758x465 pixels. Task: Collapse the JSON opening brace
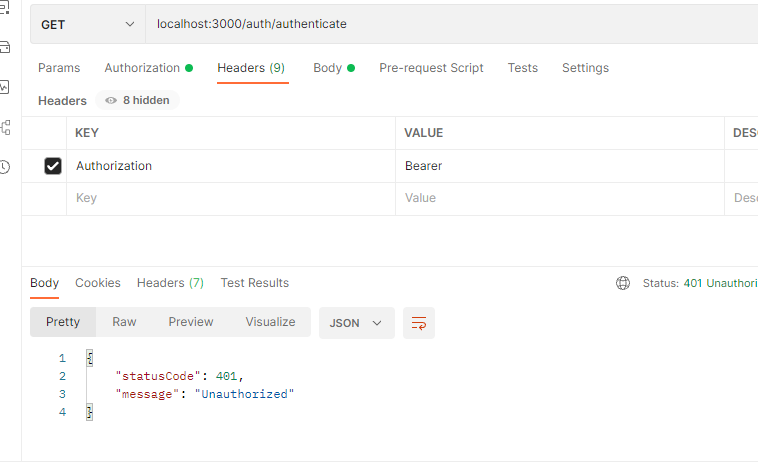[89, 358]
